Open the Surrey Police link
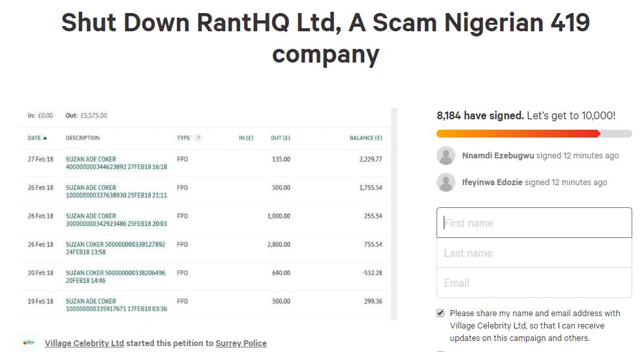The height and width of the screenshot is (352, 644). (241, 343)
